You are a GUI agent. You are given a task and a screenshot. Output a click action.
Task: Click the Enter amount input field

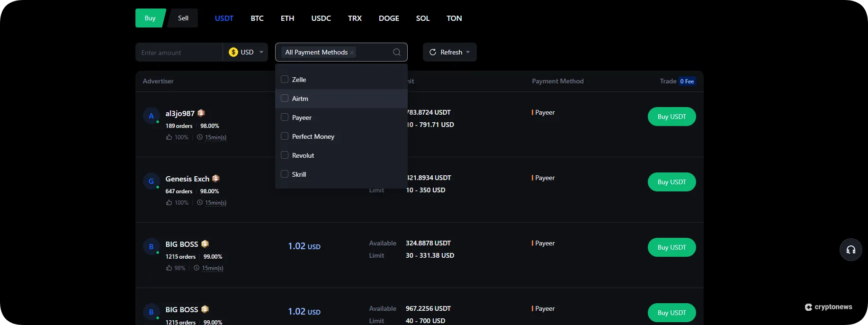point(179,52)
